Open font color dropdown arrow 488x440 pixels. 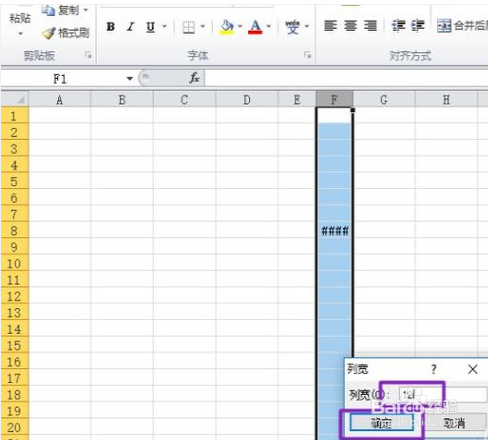click(269, 26)
